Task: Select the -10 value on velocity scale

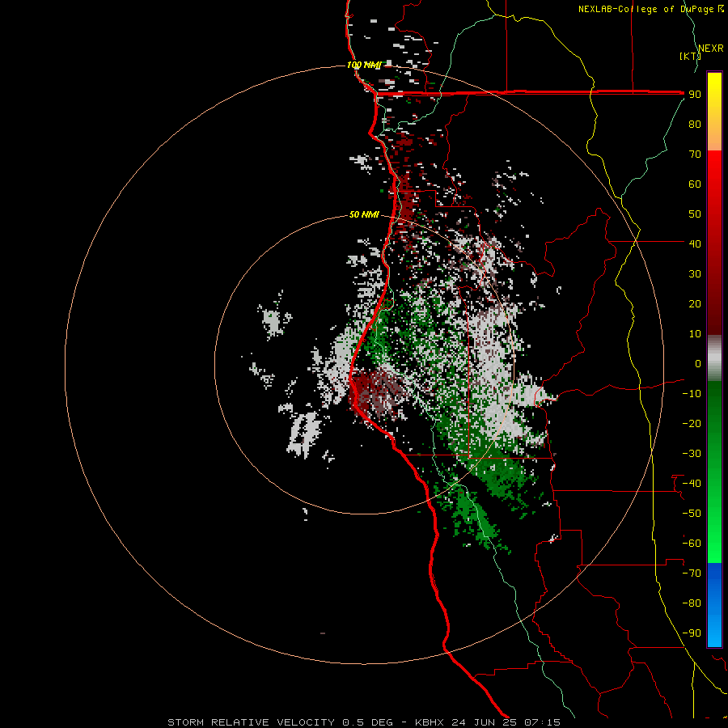Action: (692, 394)
